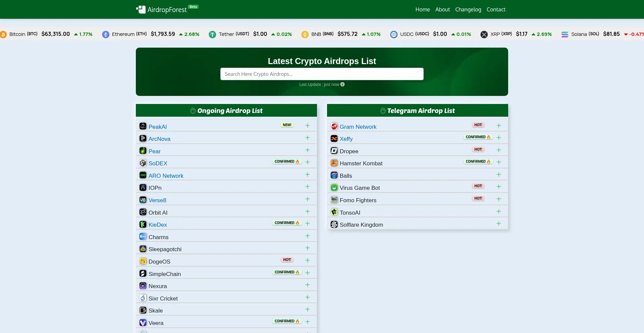Open the PeakAI airdrop link
This screenshot has height=333, width=644.
(158, 127)
